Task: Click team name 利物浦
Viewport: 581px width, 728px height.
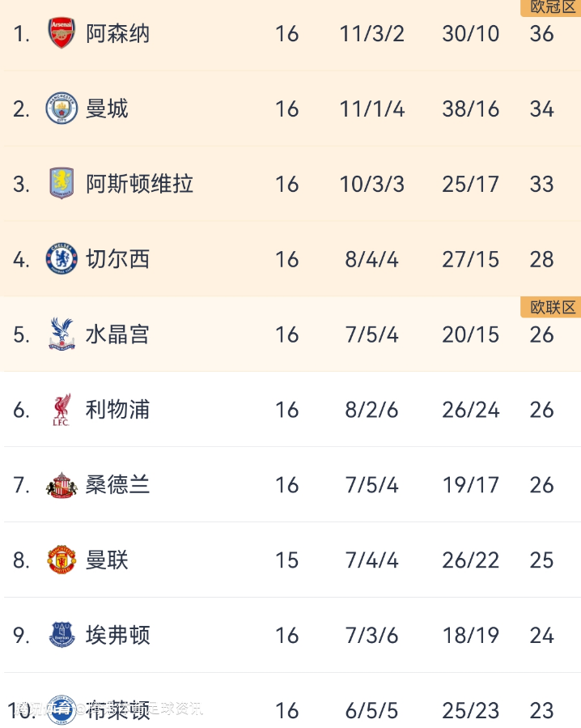Action: [x=117, y=410]
